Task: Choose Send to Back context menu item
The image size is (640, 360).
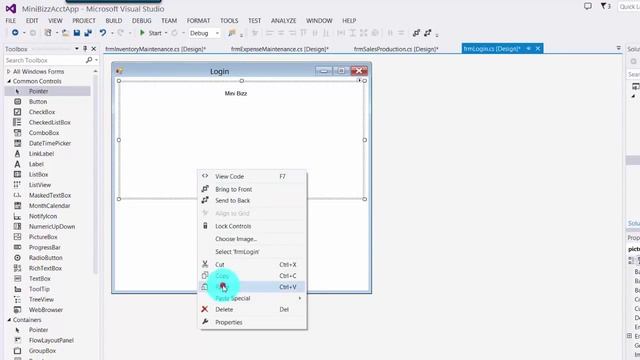Action: coord(252,200)
